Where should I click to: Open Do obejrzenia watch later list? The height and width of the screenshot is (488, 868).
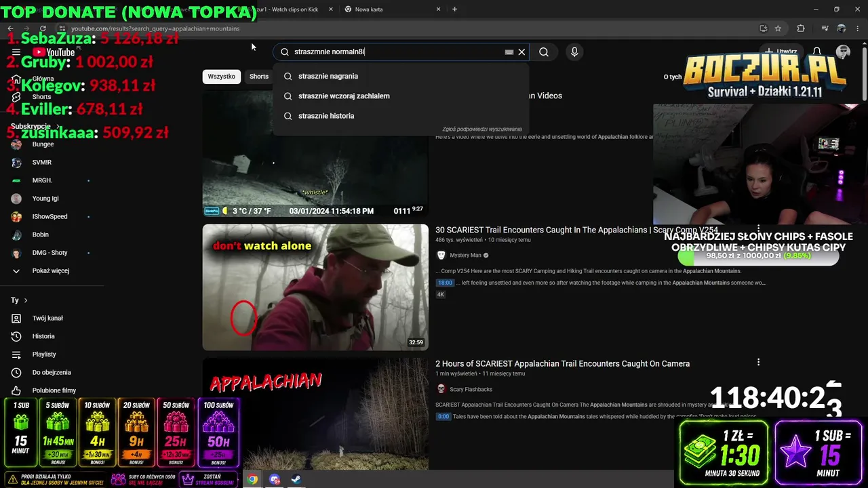[x=52, y=372]
